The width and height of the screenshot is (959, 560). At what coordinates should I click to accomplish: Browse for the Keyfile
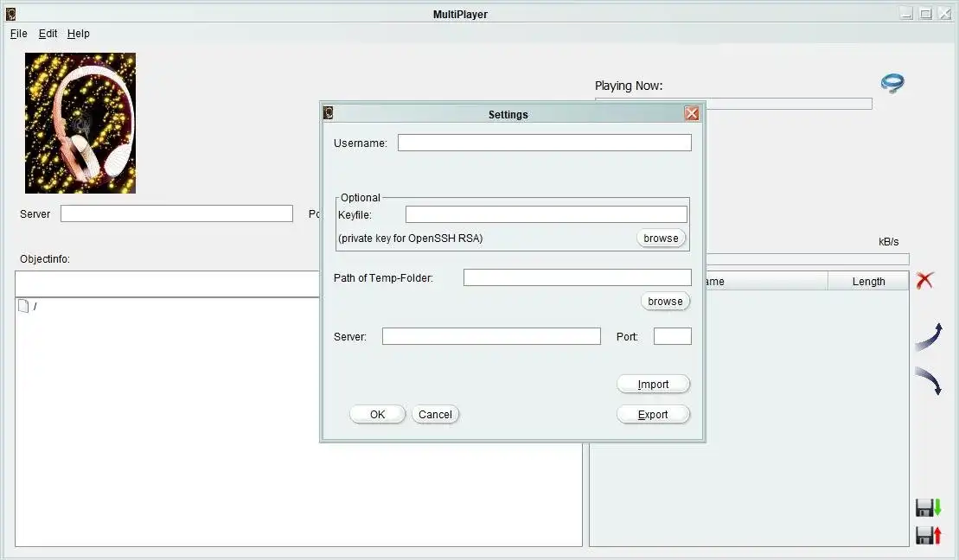point(661,239)
